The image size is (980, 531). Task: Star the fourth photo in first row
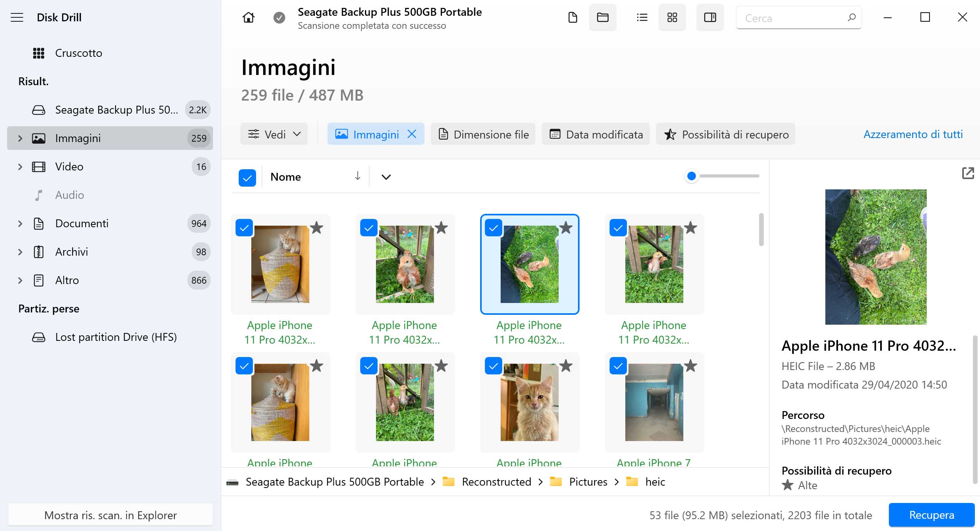690,228
